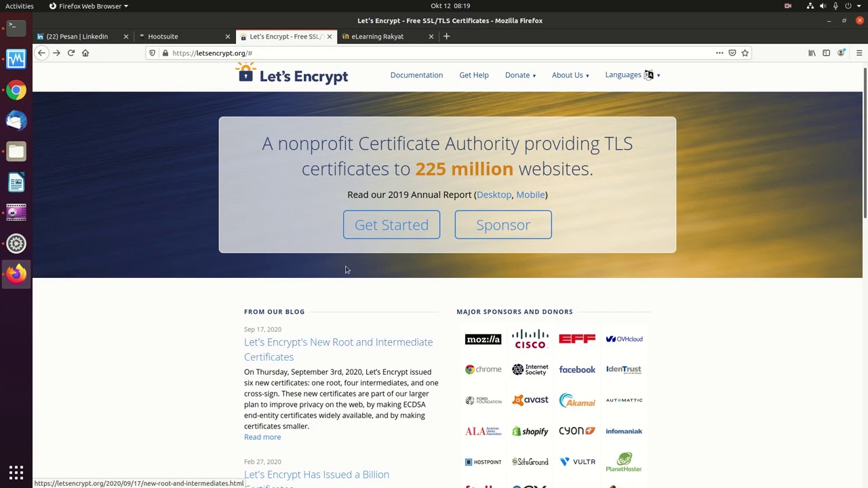Launch Google Chrome from dock

pos(16,89)
